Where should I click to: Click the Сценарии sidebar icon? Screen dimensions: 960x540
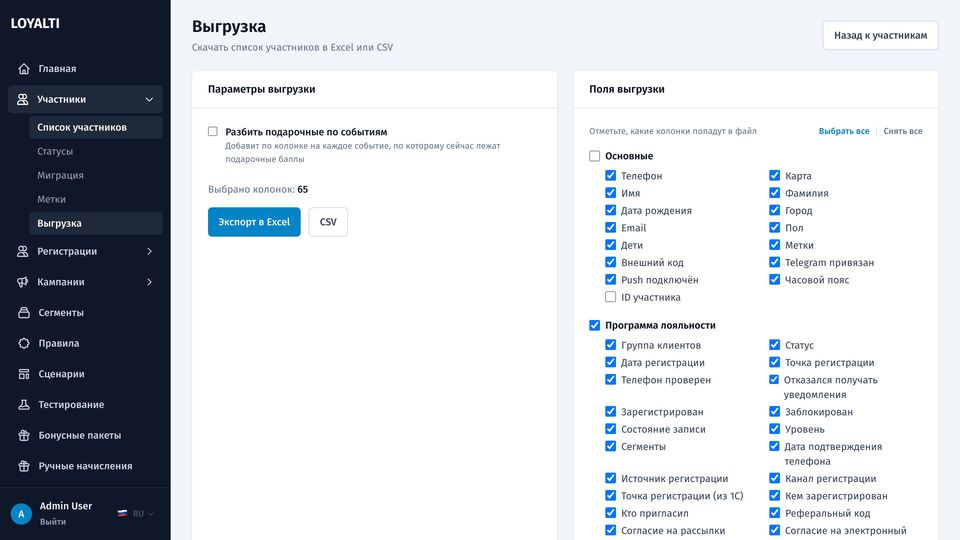24,373
